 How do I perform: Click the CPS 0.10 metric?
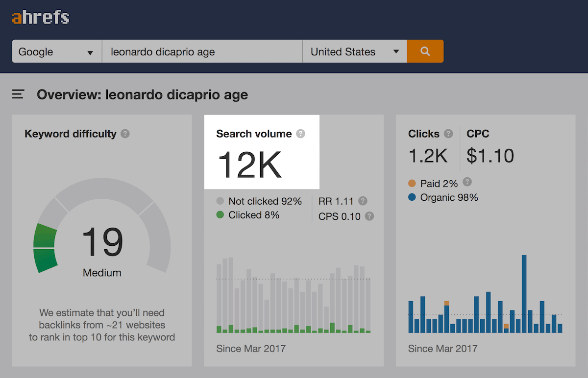(340, 216)
